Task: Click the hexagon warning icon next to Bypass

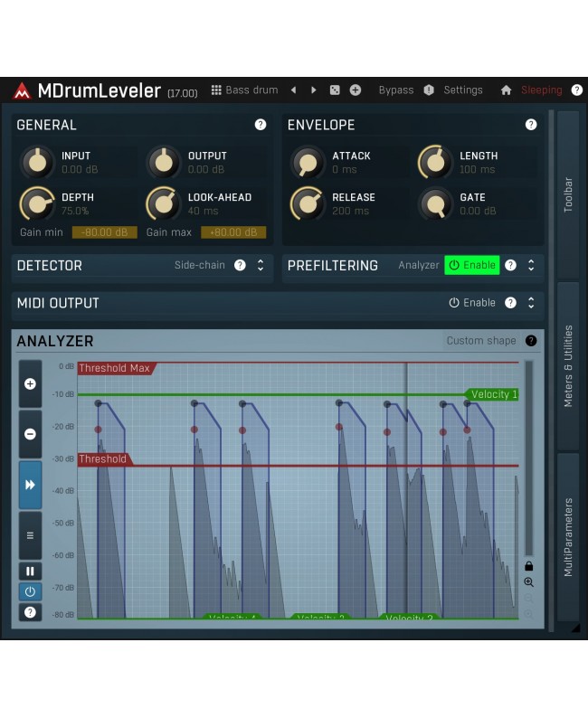Action: [x=429, y=90]
